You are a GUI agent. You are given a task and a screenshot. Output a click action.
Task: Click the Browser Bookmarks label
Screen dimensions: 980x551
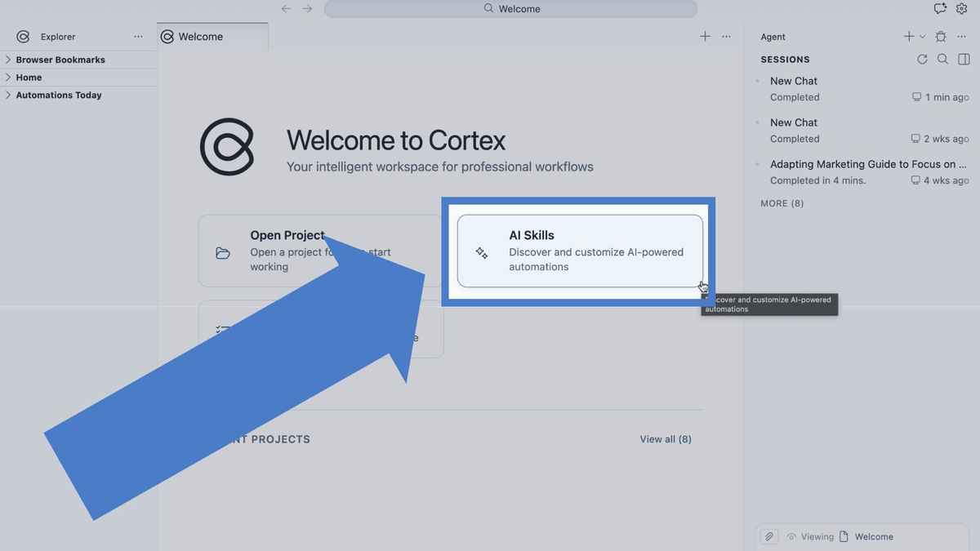60,60
